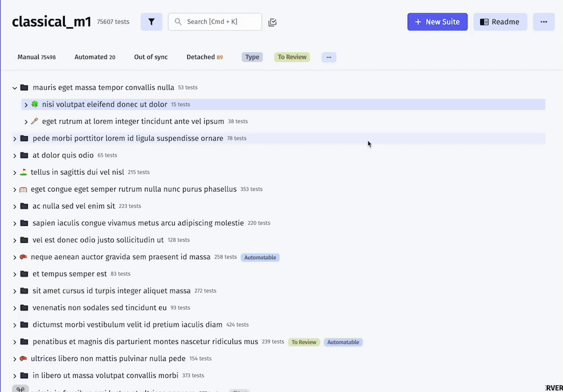Show the Detached tests tab
Image resolution: width=563 pixels, height=392 pixels.
pyautogui.click(x=205, y=57)
